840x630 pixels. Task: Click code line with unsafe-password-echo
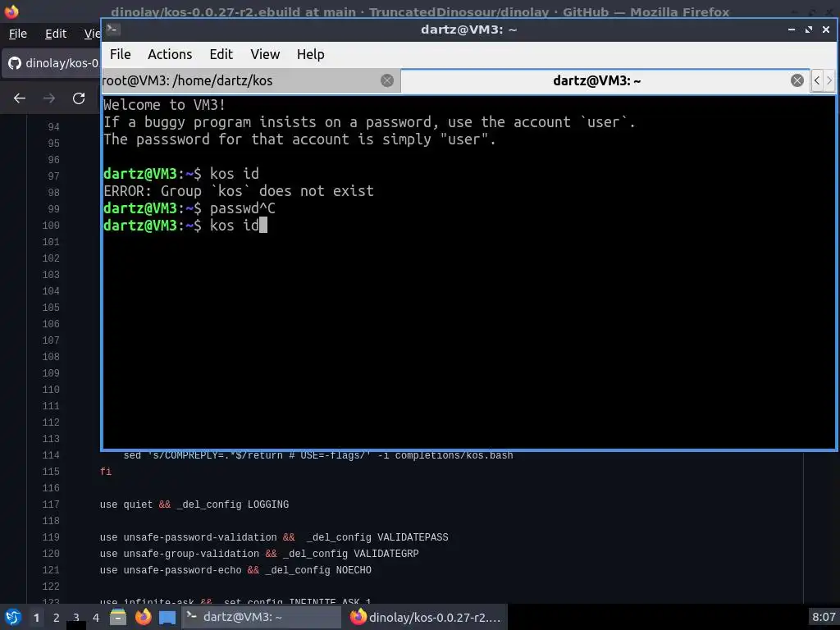(235, 570)
